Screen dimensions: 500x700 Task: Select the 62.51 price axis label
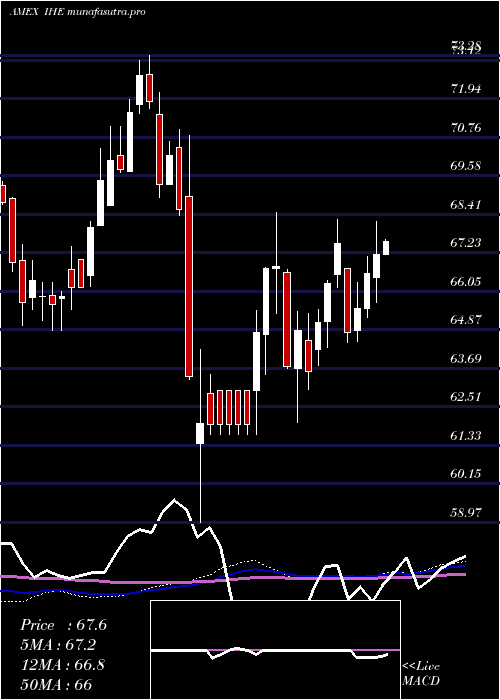466,396
